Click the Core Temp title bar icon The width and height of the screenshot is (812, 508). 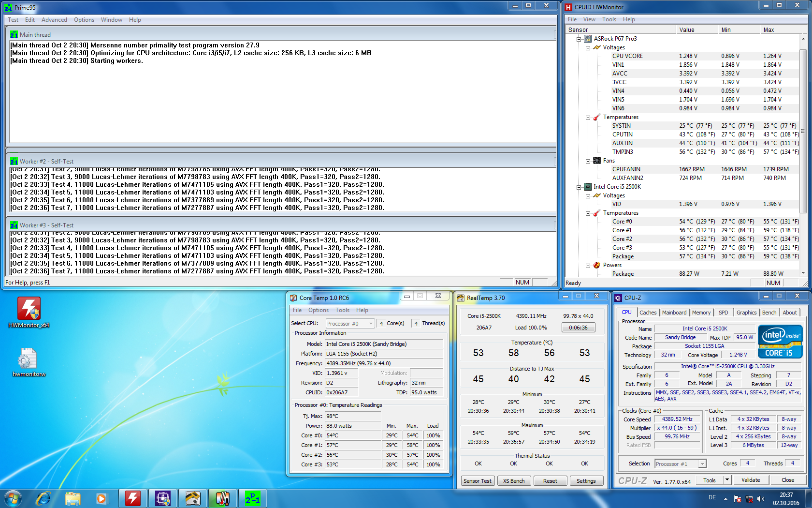pyautogui.click(x=293, y=298)
